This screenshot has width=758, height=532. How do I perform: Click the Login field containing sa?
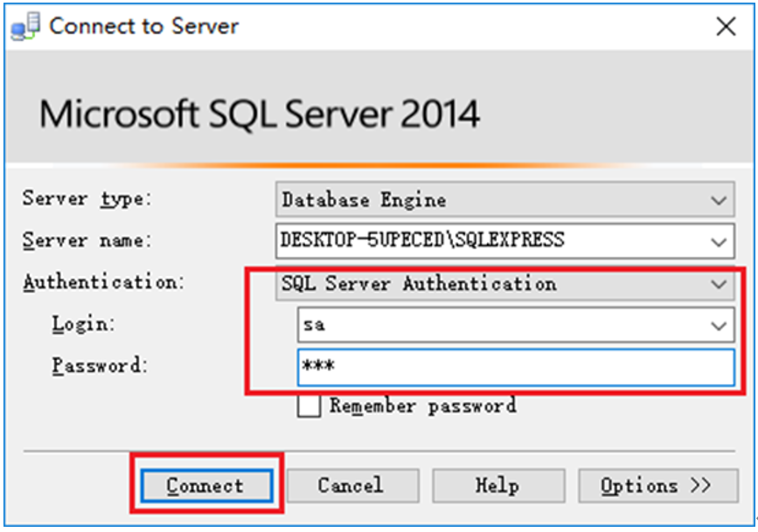pos(515,325)
